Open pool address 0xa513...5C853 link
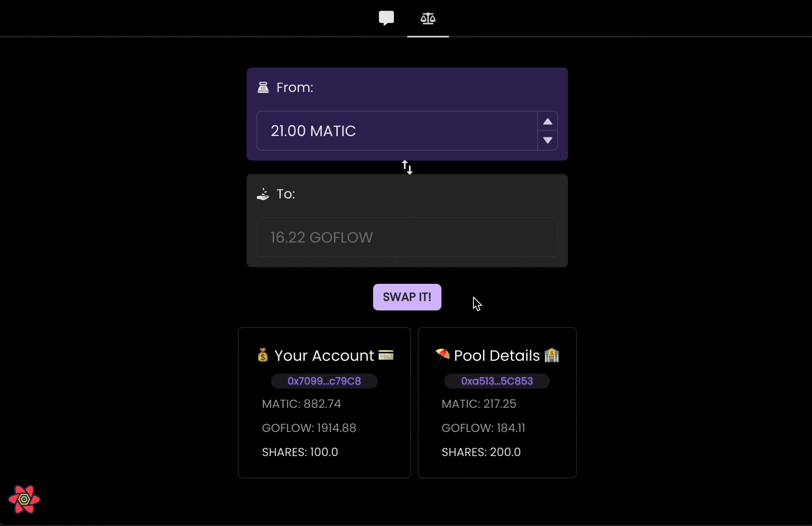 click(x=497, y=381)
